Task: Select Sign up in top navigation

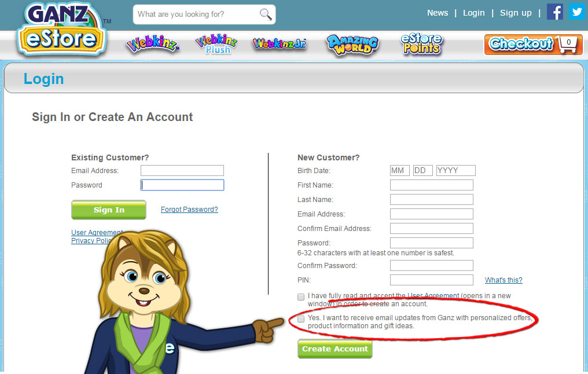Action: (516, 13)
